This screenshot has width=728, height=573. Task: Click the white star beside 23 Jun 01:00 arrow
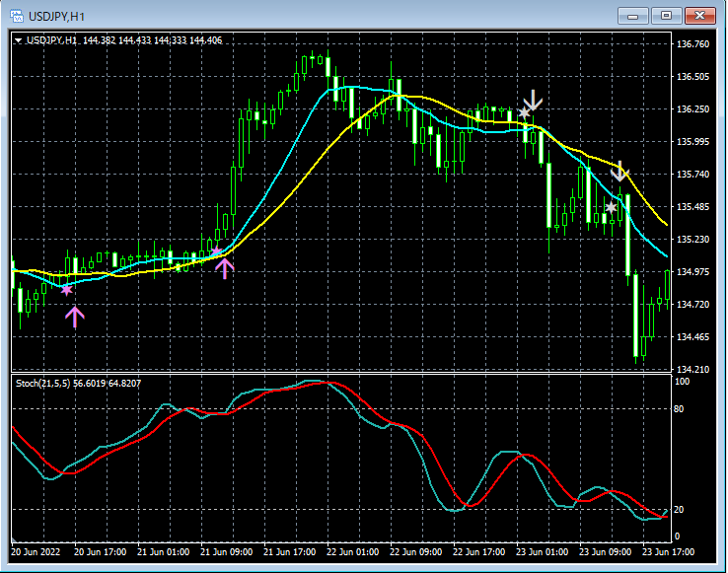click(x=524, y=112)
